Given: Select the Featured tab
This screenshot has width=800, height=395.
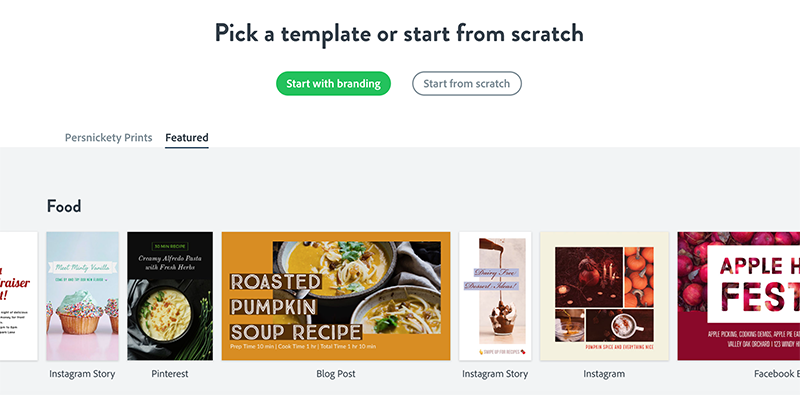Looking at the screenshot, I should [187, 138].
